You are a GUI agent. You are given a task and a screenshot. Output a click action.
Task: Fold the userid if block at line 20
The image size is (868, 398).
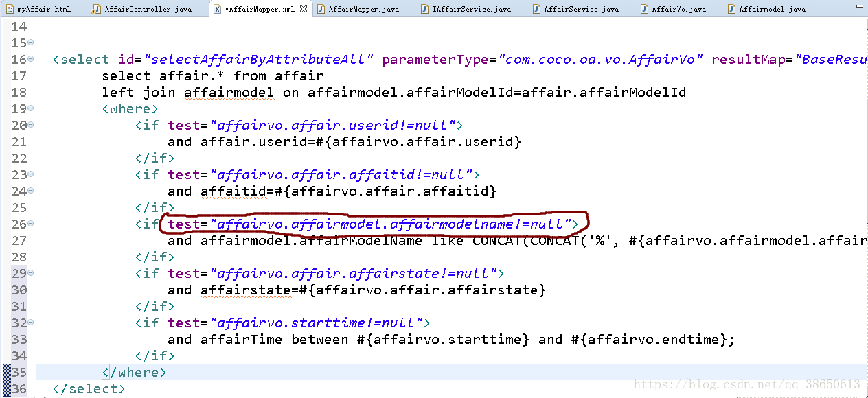click(31, 125)
